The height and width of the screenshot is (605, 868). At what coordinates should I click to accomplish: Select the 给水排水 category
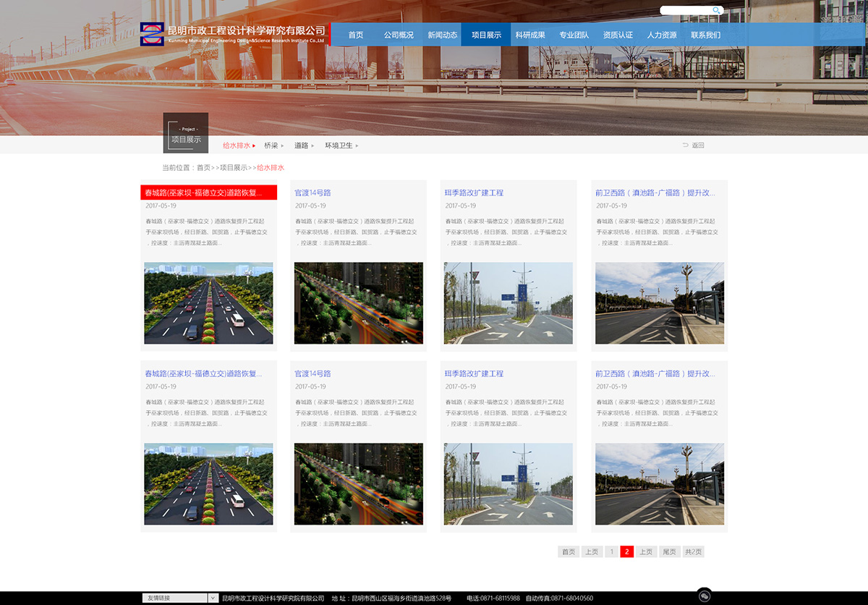pyautogui.click(x=236, y=145)
